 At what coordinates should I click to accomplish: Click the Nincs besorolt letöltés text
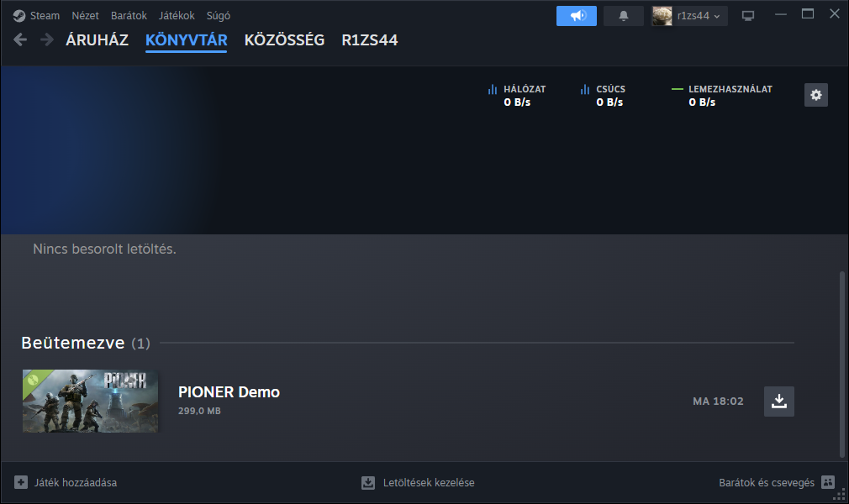click(104, 249)
